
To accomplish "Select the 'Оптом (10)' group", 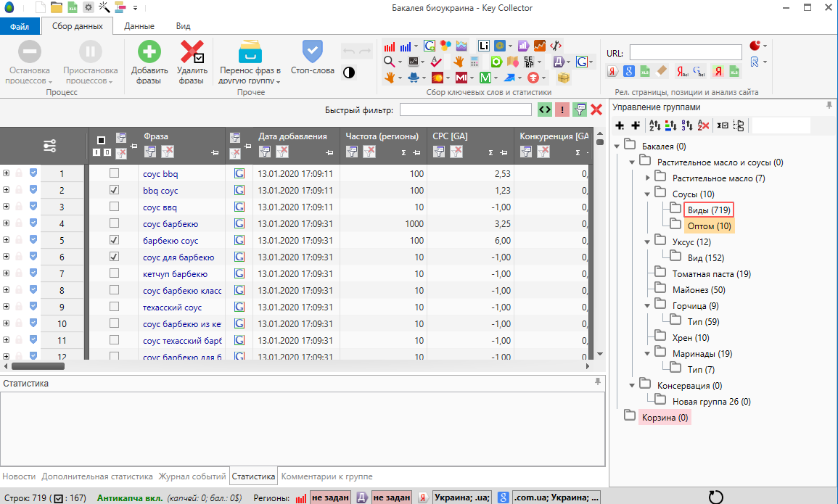I will (x=709, y=226).
